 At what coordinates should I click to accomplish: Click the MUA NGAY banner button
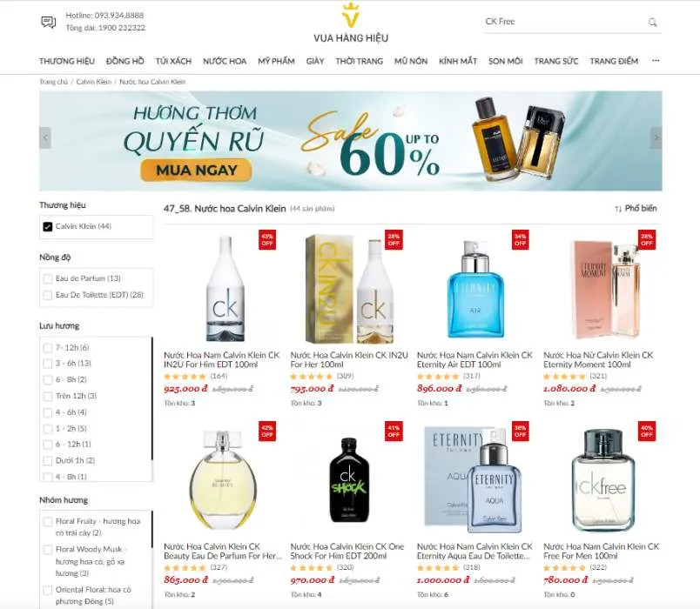coord(197,170)
